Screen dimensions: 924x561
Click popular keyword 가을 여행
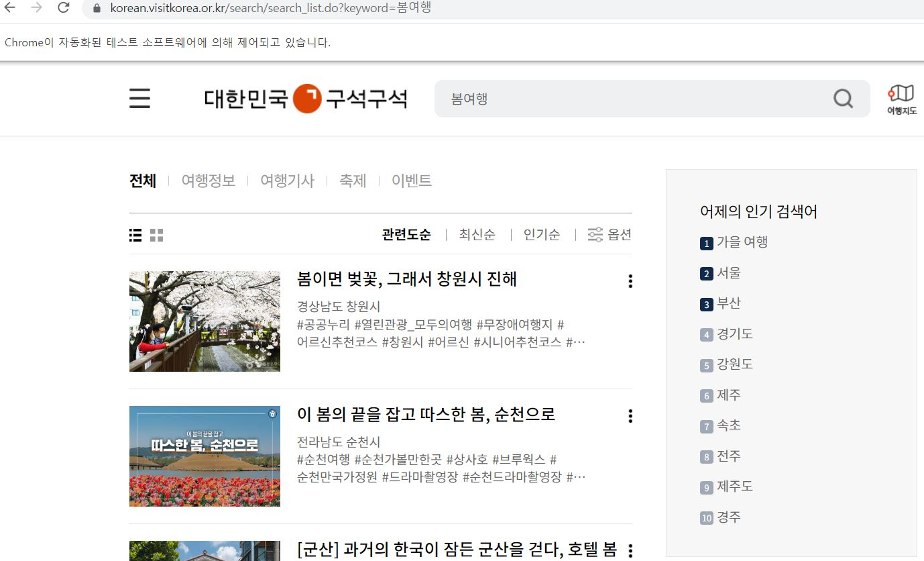coord(742,242)
